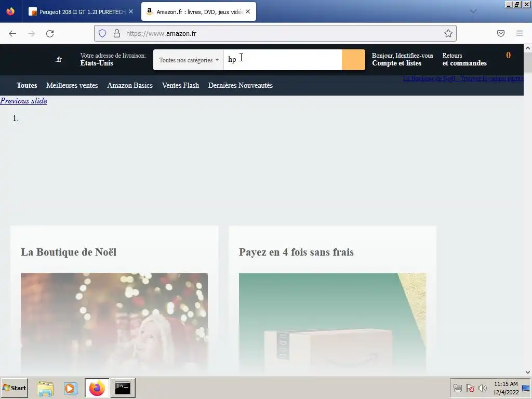Open Dernières Nouveautés
Screen dimensions: 532x399
240,86
